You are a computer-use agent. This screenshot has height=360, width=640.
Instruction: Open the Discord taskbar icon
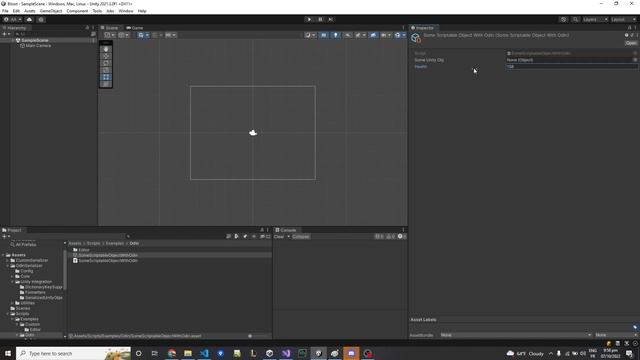coord(351,353)
